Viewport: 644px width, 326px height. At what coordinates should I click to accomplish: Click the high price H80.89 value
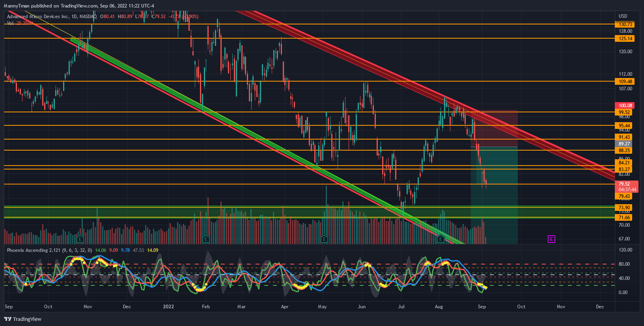point(125,17)
